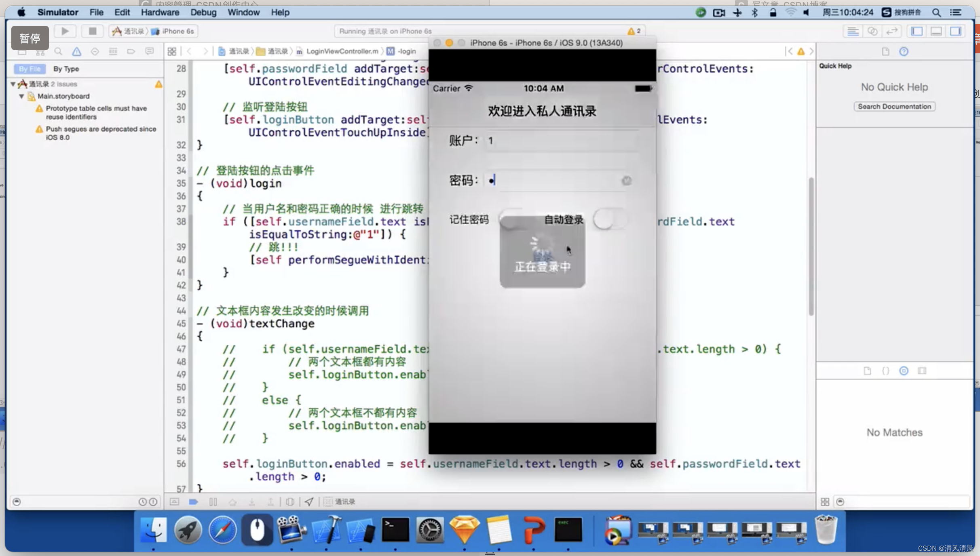Go back in editor history
The height and width of the screenshot is (556, 980).
pyautogui.click(x=189, y=51)
